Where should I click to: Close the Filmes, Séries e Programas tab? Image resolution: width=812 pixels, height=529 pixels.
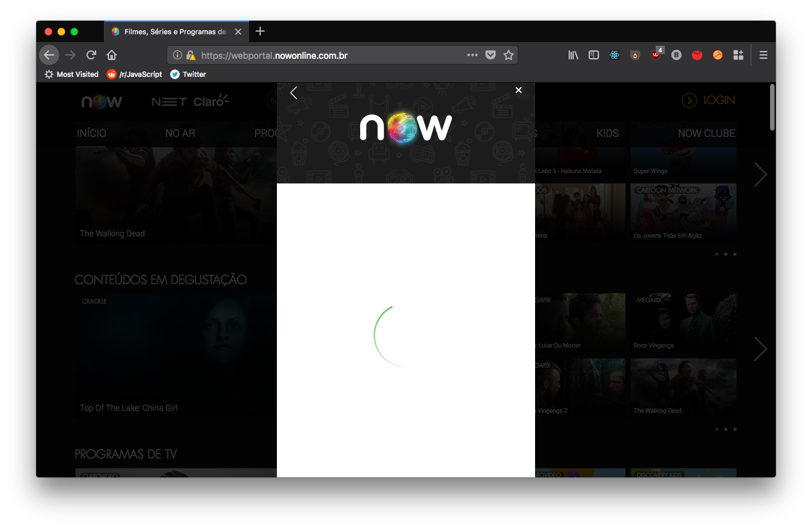click(x=238, y=32)
